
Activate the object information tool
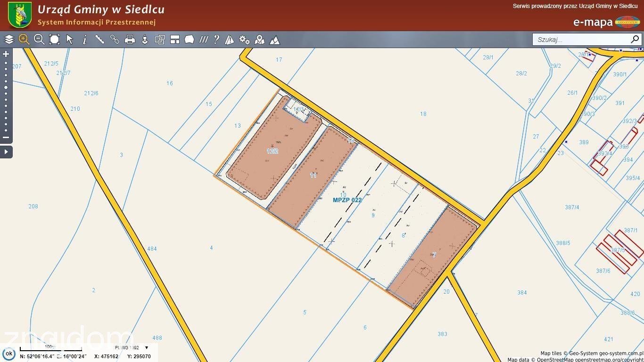click(x=85, y=40)
